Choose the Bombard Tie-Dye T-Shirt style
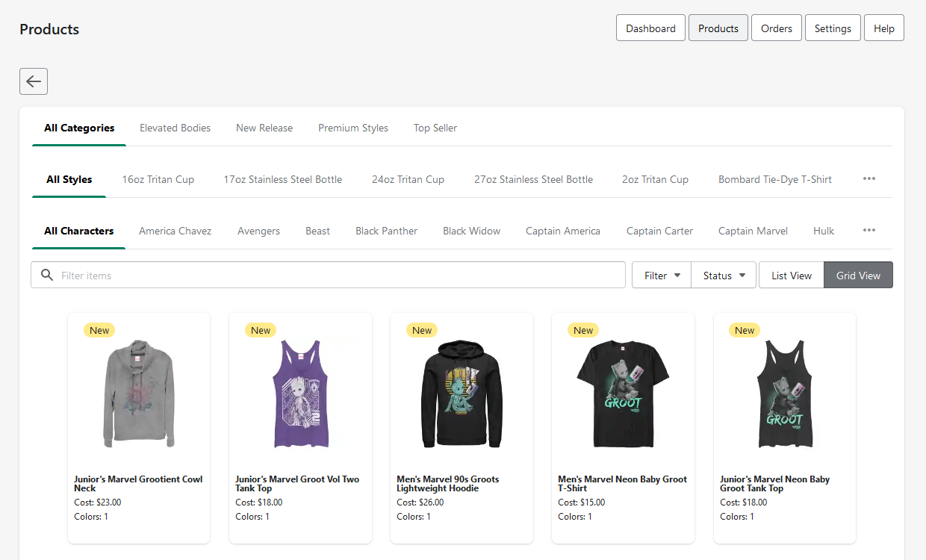Viewport: 926px width, 560px height. click(775, 179)
